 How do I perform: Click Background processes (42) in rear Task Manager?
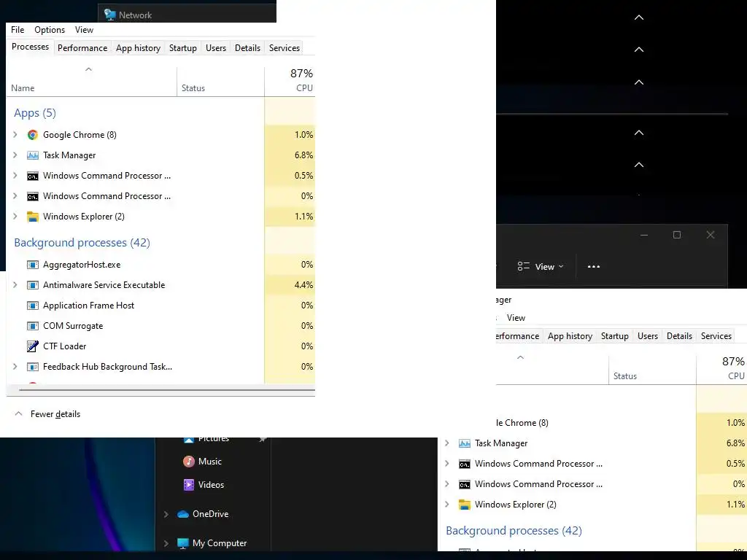[514, 531]
